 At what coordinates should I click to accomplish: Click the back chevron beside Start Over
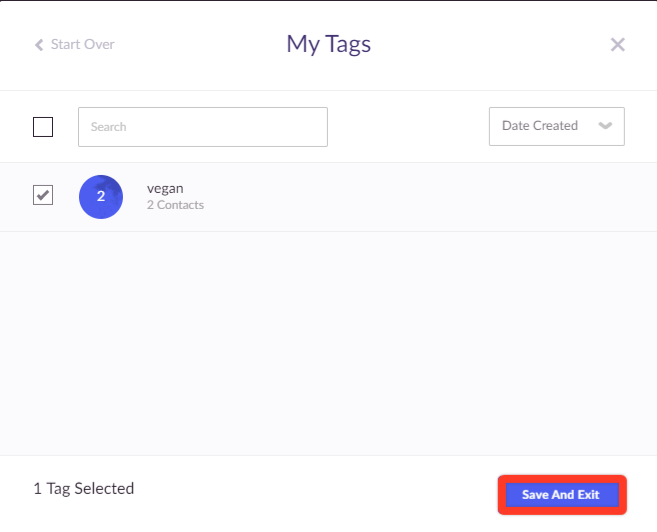pos(39,45)
